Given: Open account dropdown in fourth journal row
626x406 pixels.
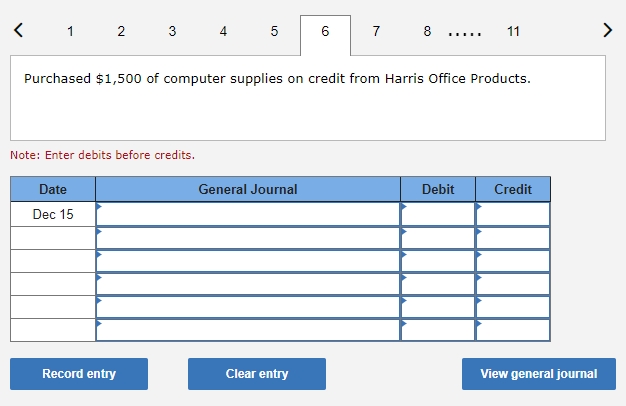Looking at the screenshot, I should 248,284.
